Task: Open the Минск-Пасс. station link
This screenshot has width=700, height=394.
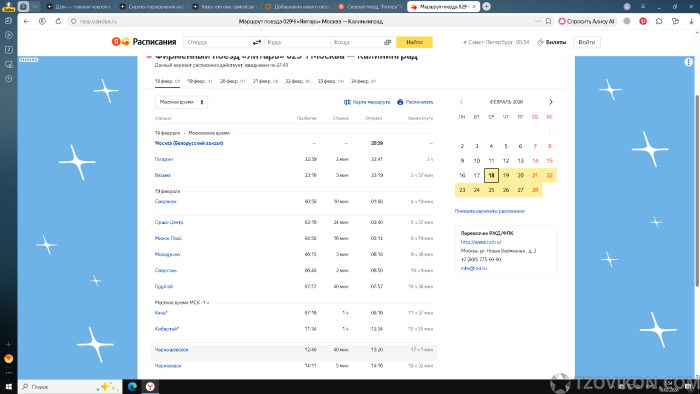Action: pos(168,238)
